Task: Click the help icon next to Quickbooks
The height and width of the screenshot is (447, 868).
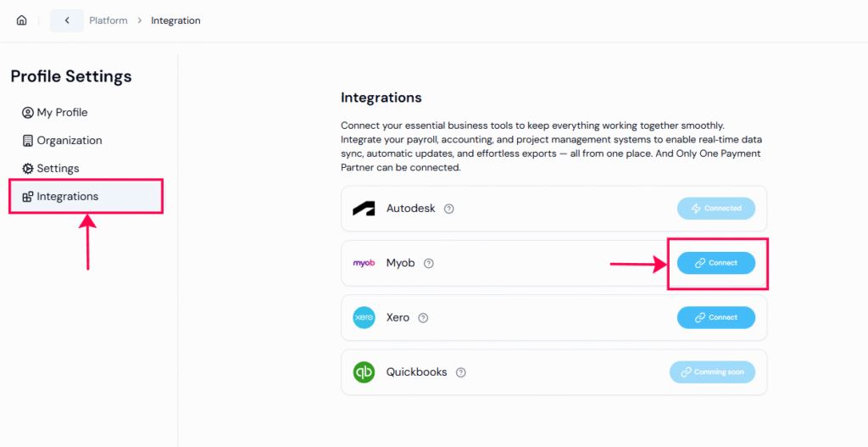Action: pos(461,372)
